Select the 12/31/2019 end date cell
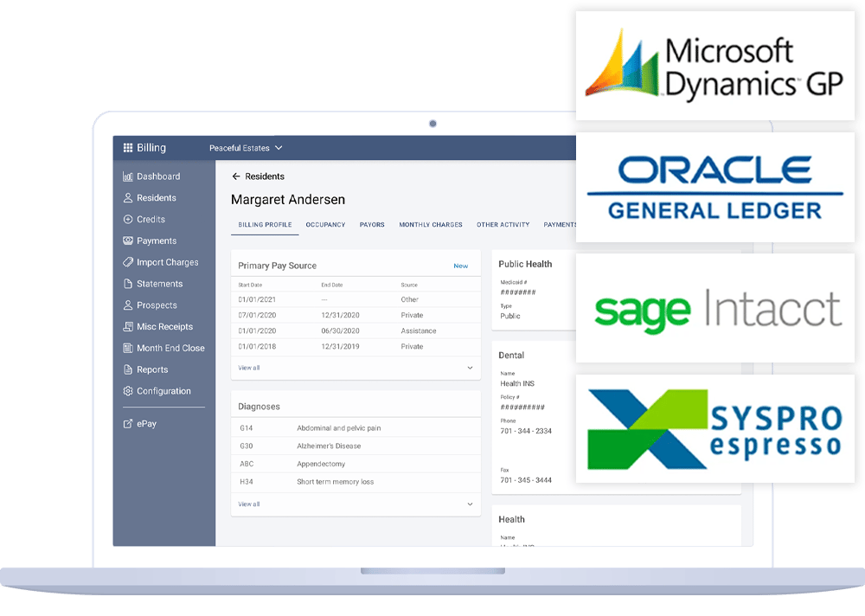 click(x=340, y=347)
